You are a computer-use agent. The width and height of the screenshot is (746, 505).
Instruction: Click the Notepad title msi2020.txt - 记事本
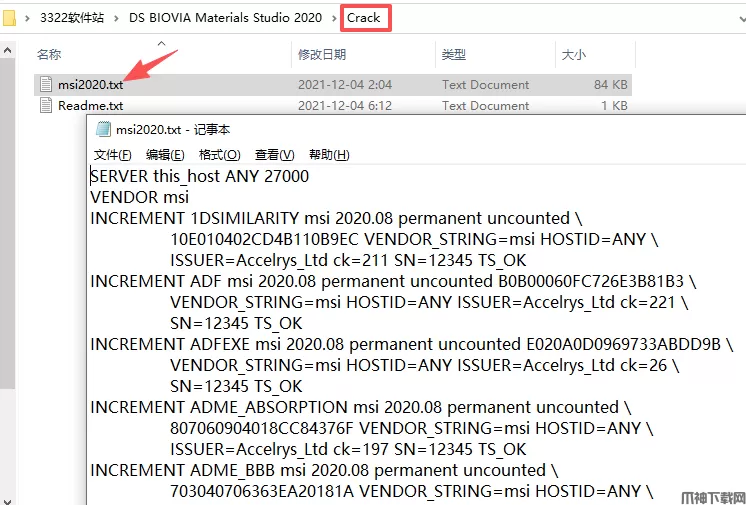(x=173, y=129)
